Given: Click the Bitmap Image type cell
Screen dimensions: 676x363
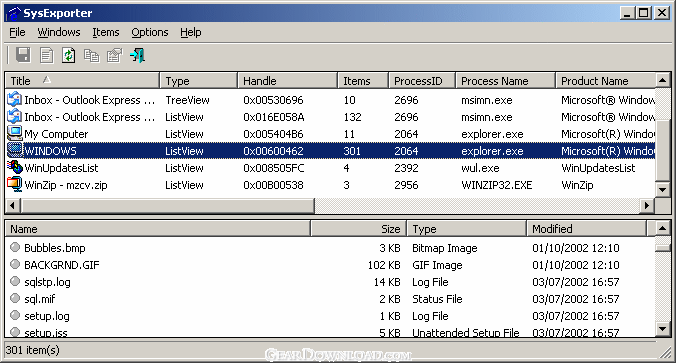Looking at the screenshot, I should point(444,248).
